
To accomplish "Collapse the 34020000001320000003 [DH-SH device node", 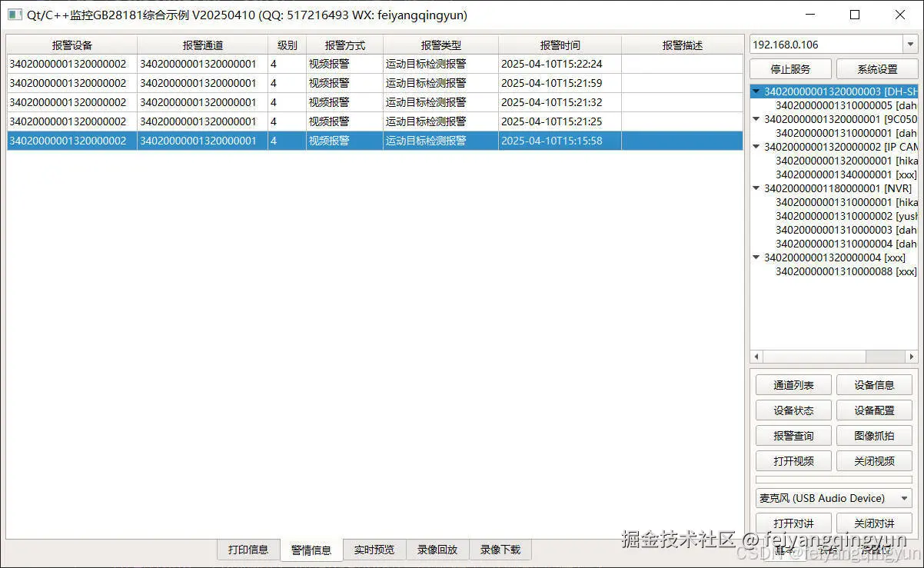I will pyautogui.click(x=757, y=91).
